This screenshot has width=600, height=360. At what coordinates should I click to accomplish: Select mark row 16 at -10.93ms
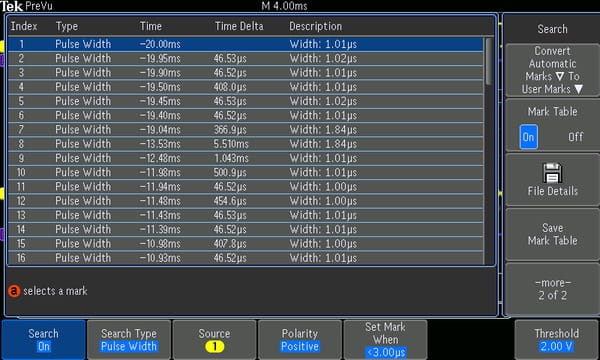(x=246, y=258)
